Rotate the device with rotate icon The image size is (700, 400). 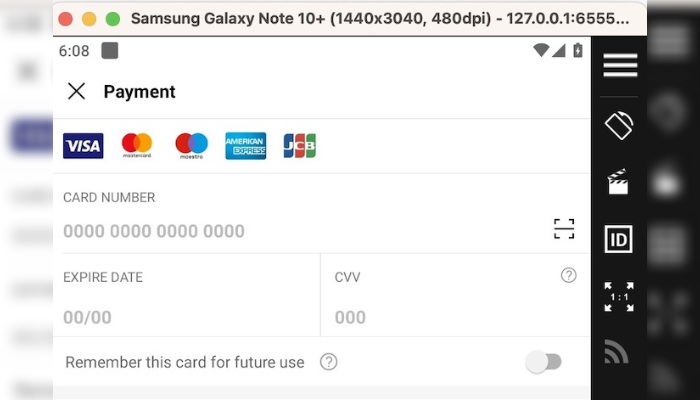[x=619, y=125]
